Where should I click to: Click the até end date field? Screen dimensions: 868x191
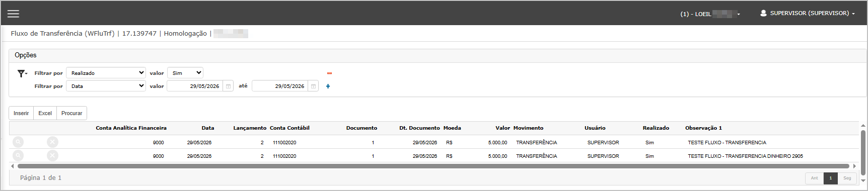click(x=280, y=86)
